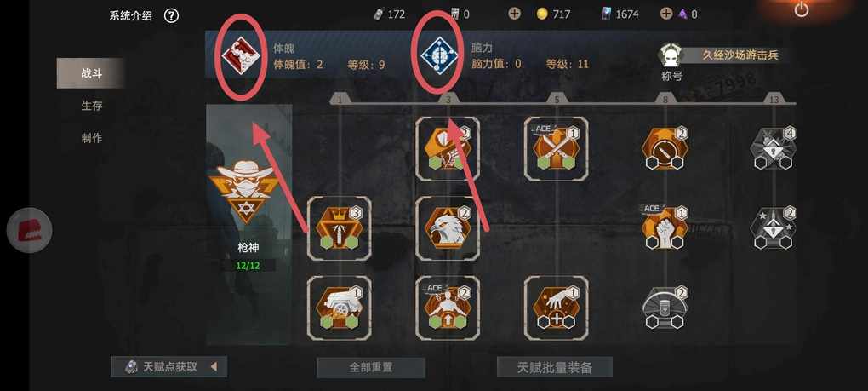
Task: Tap the power button icon
Action: point(802,9)
